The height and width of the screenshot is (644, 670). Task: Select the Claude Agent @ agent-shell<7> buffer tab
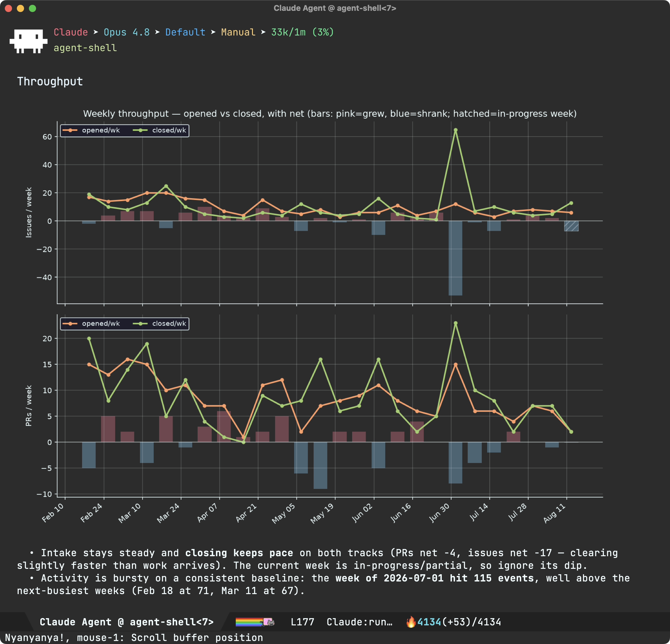click(x=127, y=622)
